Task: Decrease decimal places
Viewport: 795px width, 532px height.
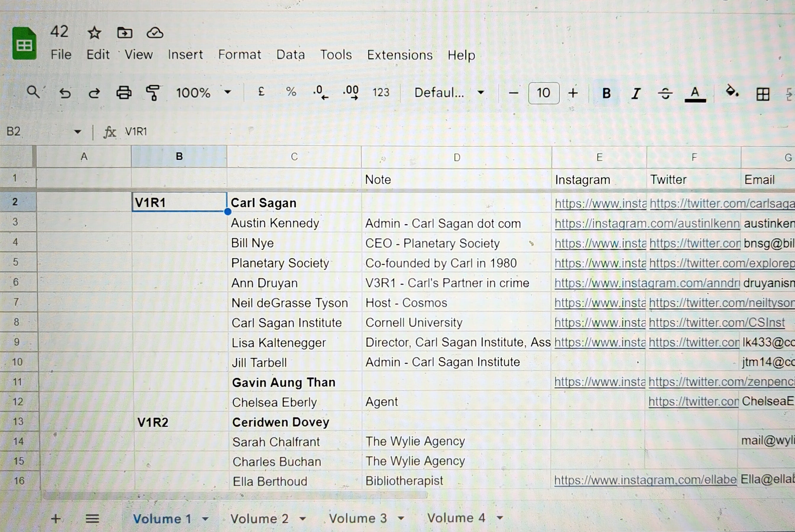Action: coord(320,92)
